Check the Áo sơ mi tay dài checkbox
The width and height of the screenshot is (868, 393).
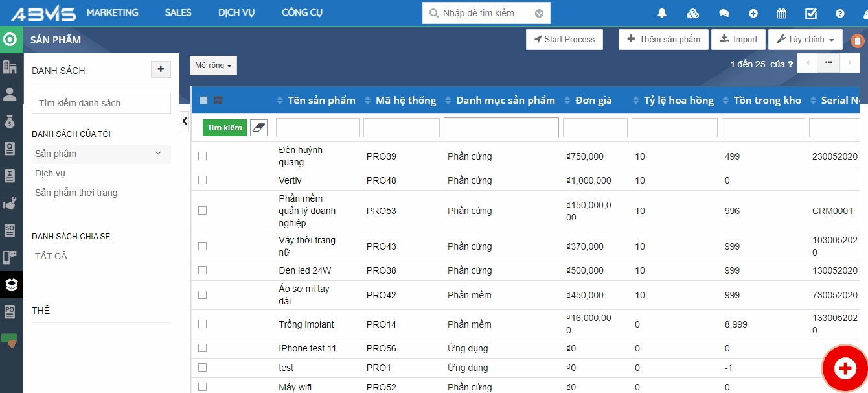tap(202, 294)
